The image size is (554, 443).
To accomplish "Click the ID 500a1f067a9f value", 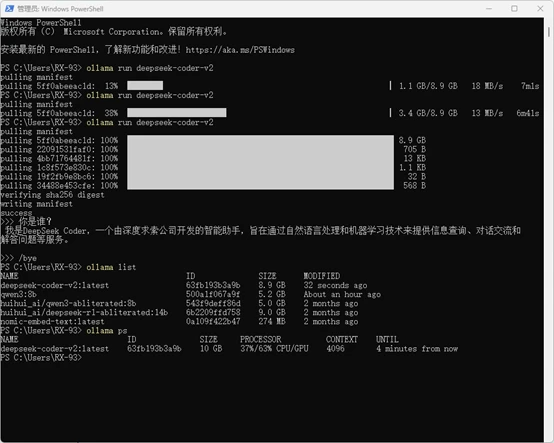I will point(213,294).
